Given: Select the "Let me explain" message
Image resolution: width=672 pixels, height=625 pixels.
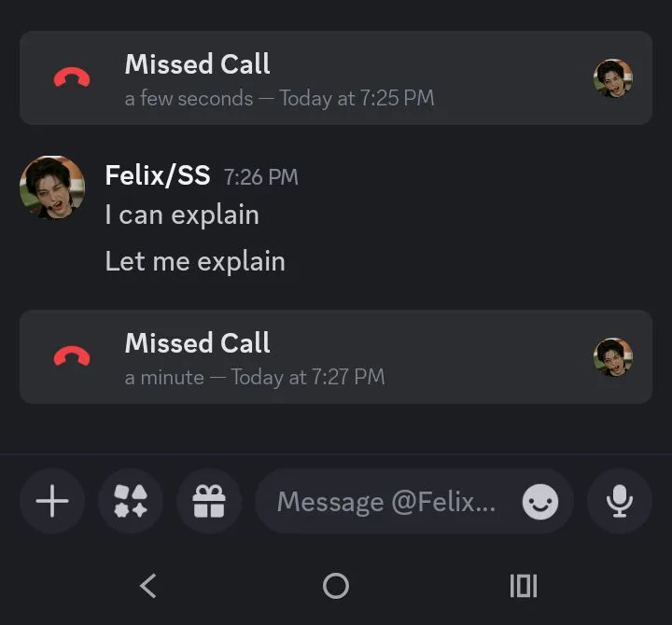Looking at the screenshot, I should (195, 261).
